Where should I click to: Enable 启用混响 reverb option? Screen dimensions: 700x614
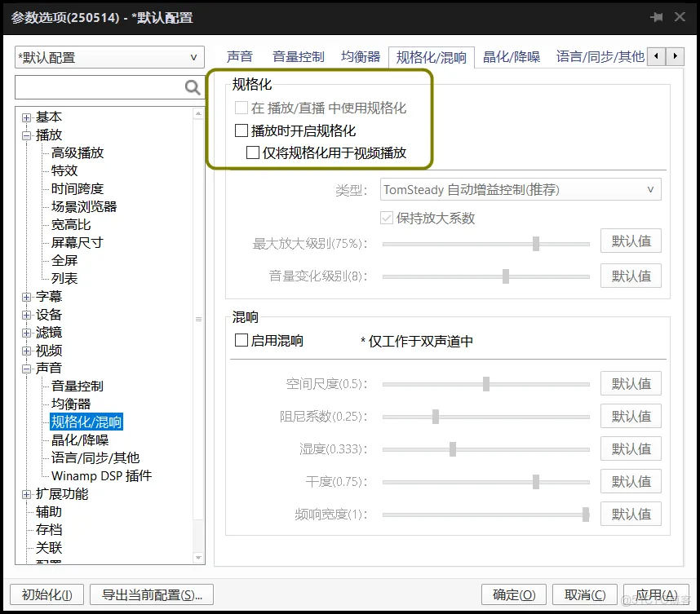pyautogui.click(x=240, y=341)
